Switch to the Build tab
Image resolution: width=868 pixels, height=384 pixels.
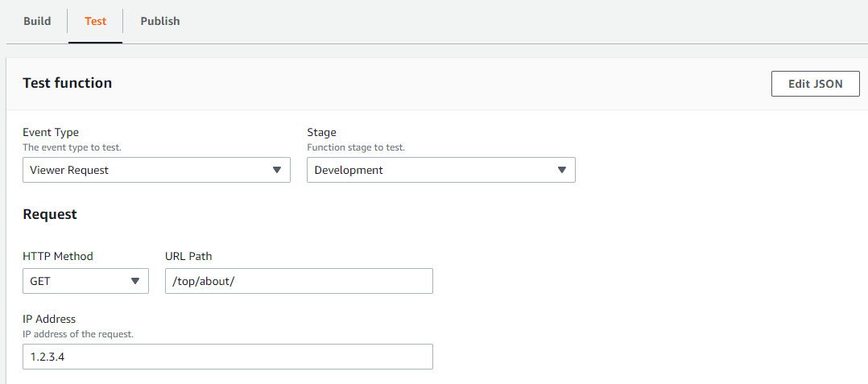(x=37, y=21)
